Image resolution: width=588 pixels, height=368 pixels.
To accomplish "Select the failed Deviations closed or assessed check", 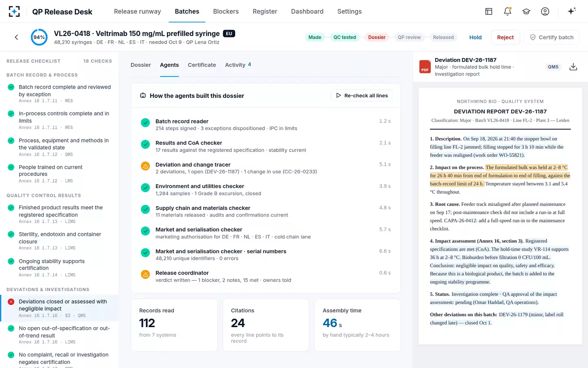I will tap(60, 308).
